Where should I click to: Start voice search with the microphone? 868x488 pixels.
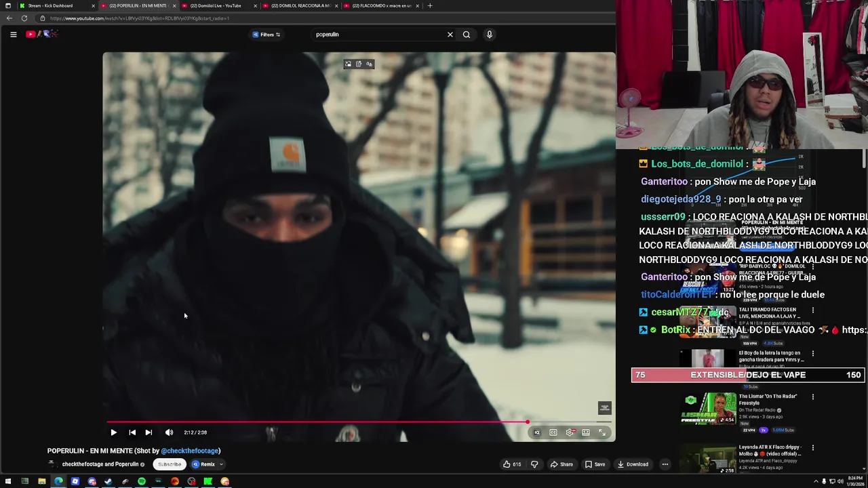pos(489,35)
